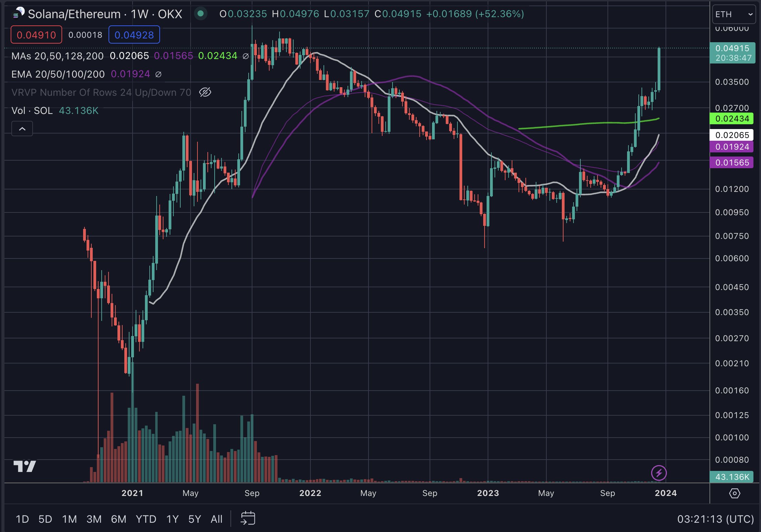The image size is (761, 532).
Task: Click the 1W interval label in title
Action: [139, 14]
